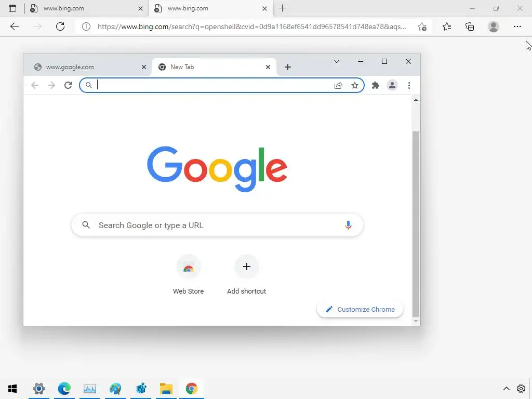The image size is (532, 399).
Task: Open Google Chrome from taskbar
Action: 191,389
